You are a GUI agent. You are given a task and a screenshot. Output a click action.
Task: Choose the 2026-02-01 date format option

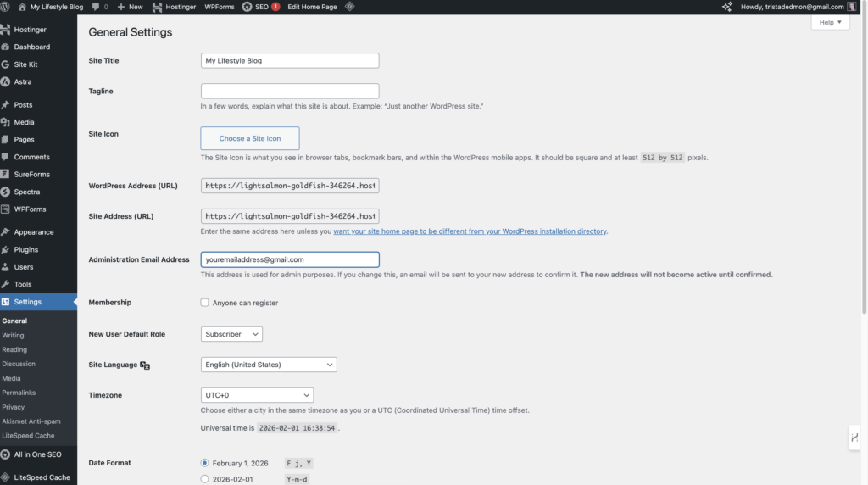[205, 479]
